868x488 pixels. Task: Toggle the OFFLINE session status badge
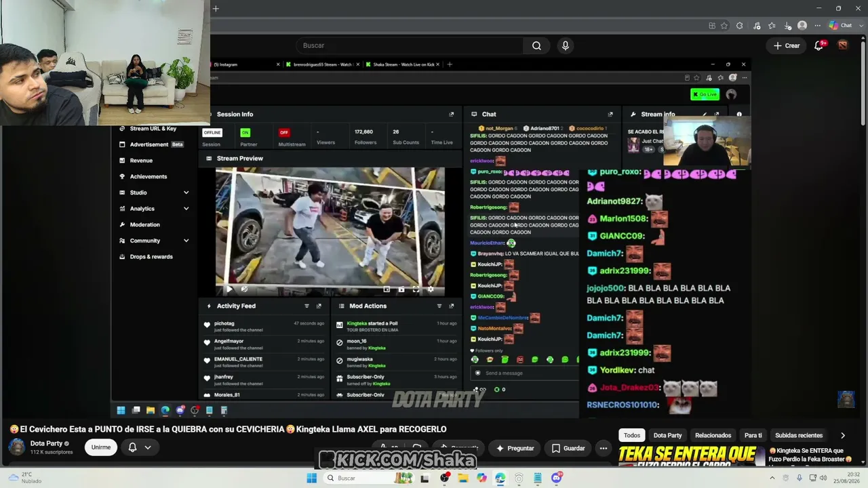(x=212, y=132)
